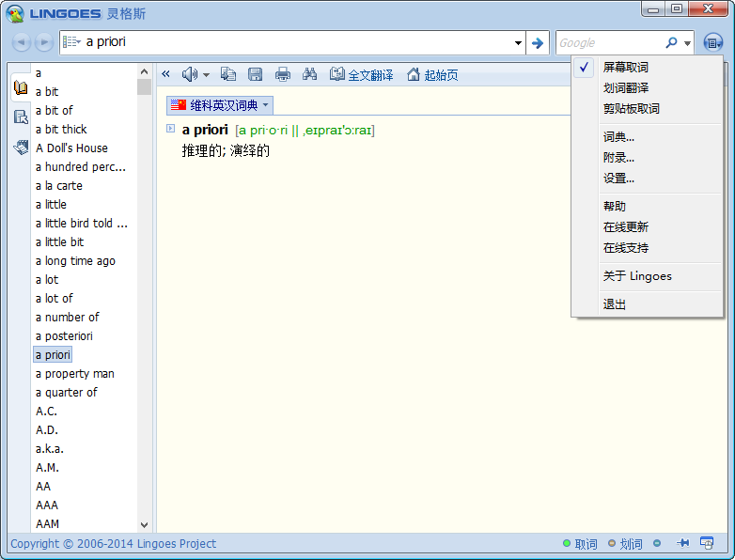Uncheck 屏幕取词 in the menu
The height and width of the screenshot is (560, 735).
point(647,67)
